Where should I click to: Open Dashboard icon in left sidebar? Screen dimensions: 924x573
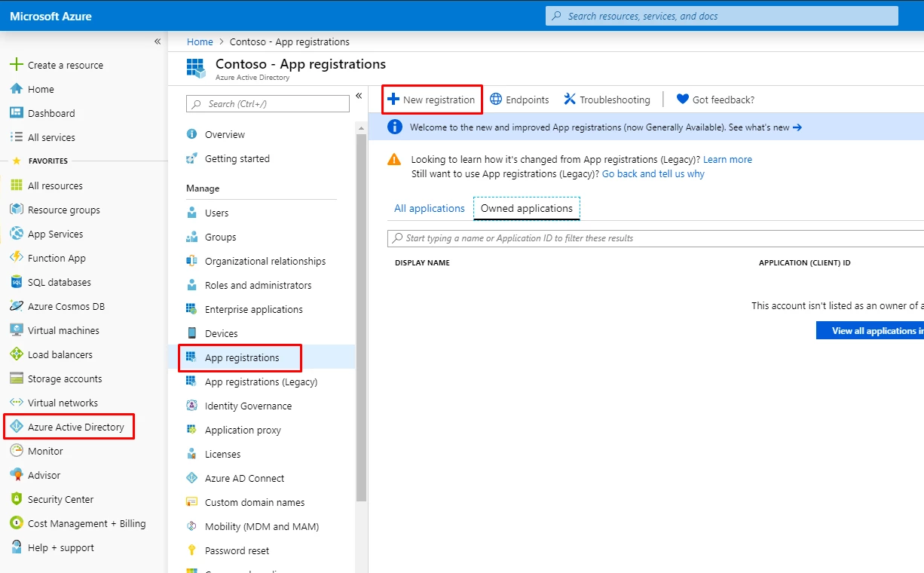point(16,113)
